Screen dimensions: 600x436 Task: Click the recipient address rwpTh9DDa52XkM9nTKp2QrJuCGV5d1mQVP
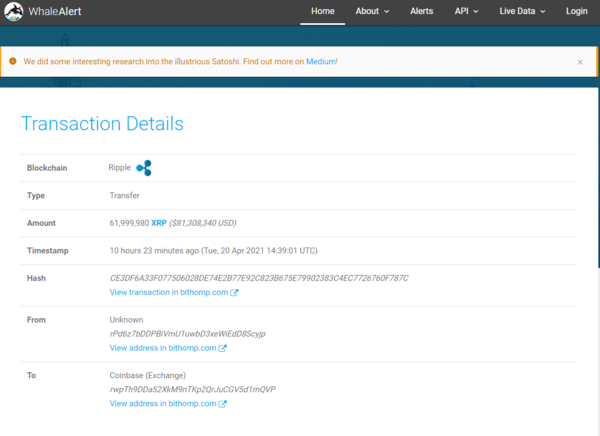tap(192, 389)
